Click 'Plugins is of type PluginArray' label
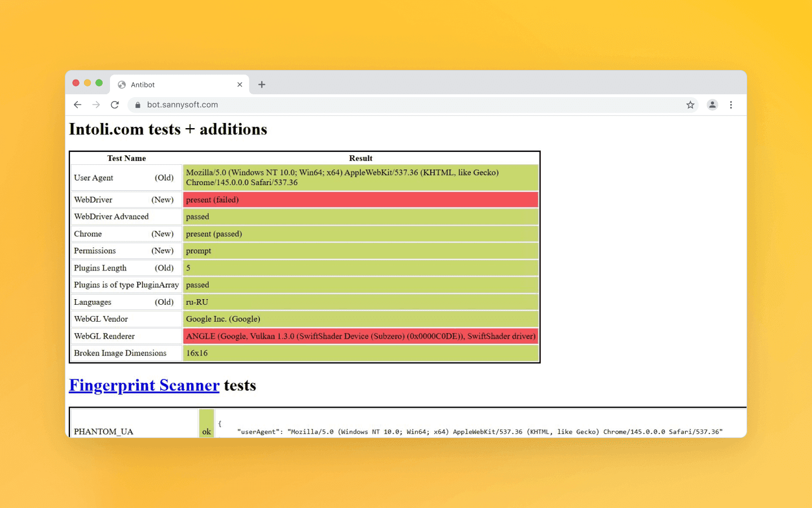The image size is (812, 508). [126, 285]
